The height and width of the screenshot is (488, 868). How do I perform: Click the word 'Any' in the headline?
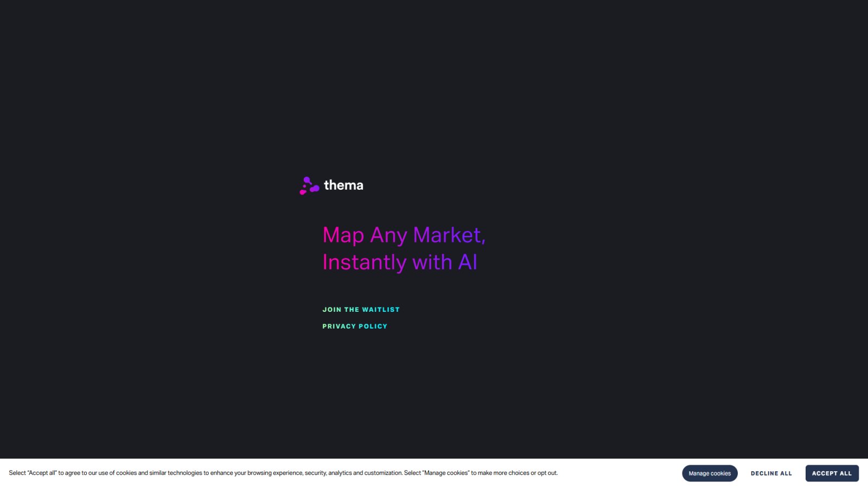pyautogui.click(x=388, y=236)
